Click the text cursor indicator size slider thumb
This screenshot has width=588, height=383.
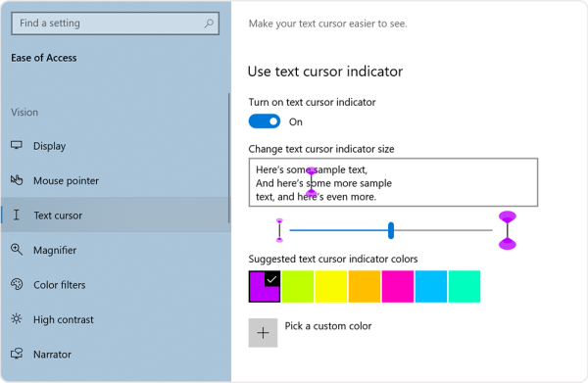click(x=391, y=230)
